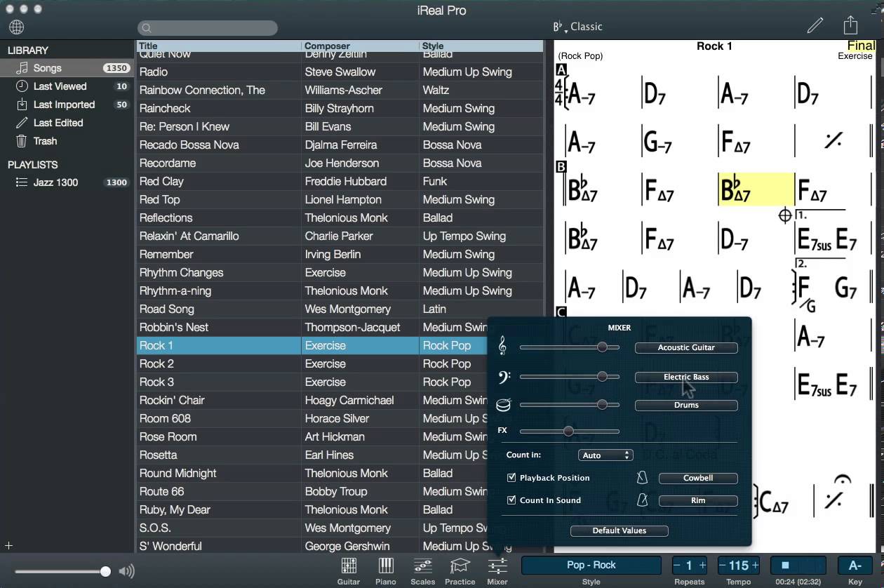Screen dimensions: 884x588
Task: Select Last Viewed in the sidebar
Action: (x=67, y=86)
